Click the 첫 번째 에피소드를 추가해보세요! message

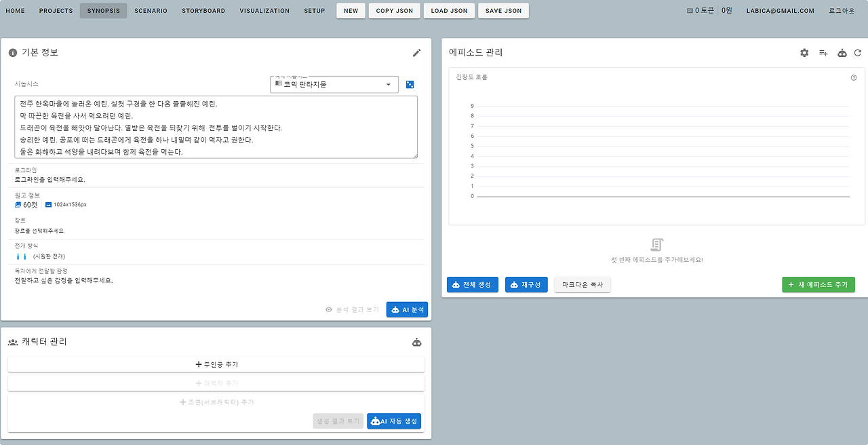tap(656, 260)
